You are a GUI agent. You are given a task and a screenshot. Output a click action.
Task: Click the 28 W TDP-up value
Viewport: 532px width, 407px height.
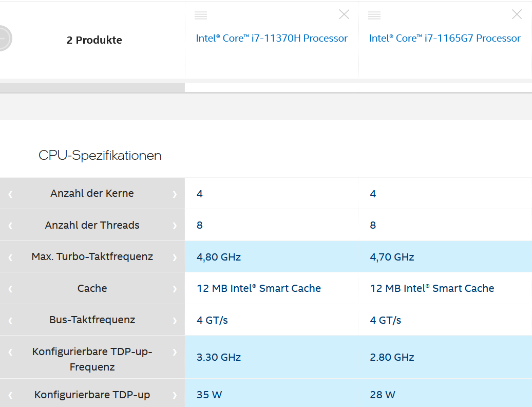[x=383, y=395]
